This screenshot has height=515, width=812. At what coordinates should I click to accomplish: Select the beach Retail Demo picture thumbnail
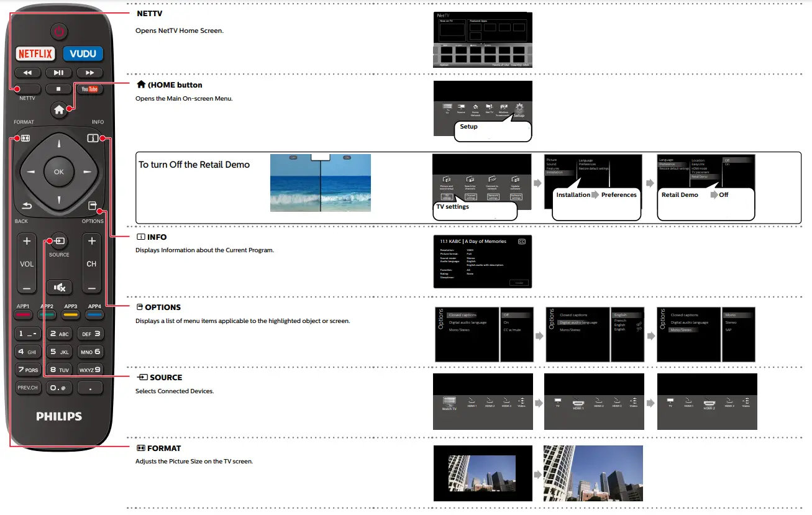point(321,183)
